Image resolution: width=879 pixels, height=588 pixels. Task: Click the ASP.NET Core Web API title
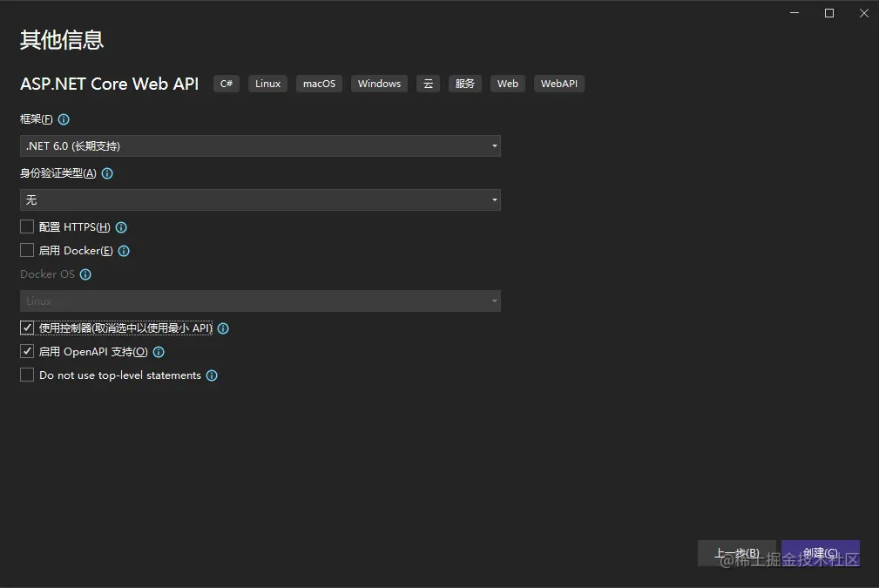[x=109, y=84]
